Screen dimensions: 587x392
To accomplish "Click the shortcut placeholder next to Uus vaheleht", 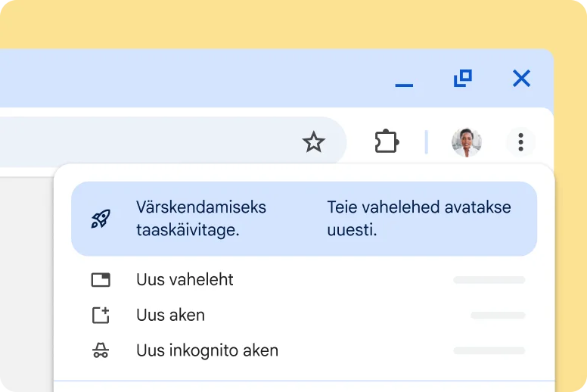I will coord(489,280).
